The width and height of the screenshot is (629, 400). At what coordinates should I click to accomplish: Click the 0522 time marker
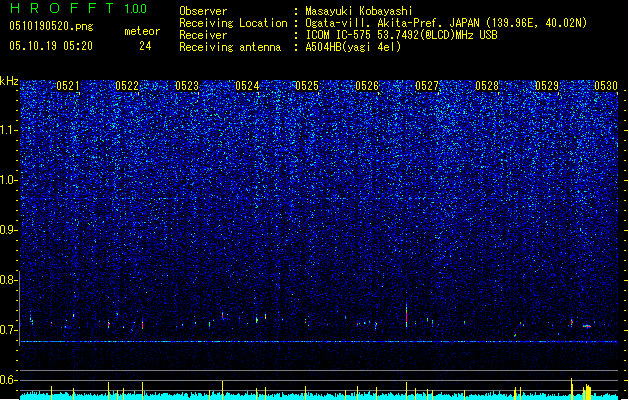pyautogui.click(x=127, y=86)
